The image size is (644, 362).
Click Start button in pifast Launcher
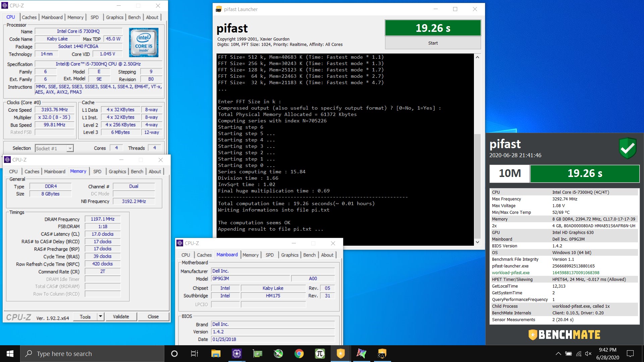point(433,43)
